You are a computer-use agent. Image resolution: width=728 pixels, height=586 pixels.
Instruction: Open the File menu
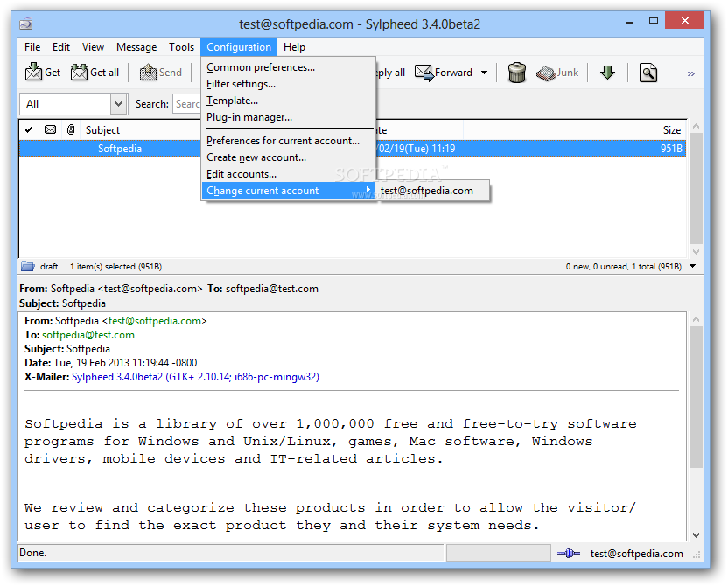pyautogui.click(x=32, y=47)
